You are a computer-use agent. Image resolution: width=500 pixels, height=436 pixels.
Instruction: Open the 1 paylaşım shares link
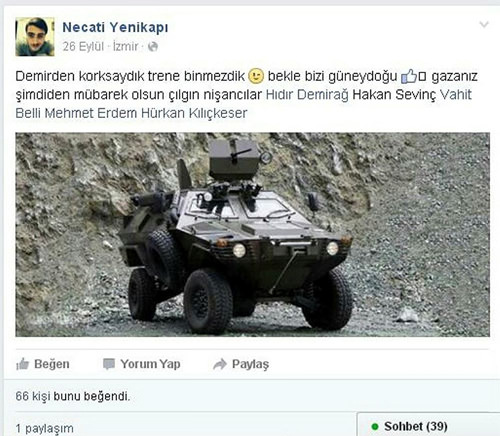pyautogui.click(x=44, y=428)
